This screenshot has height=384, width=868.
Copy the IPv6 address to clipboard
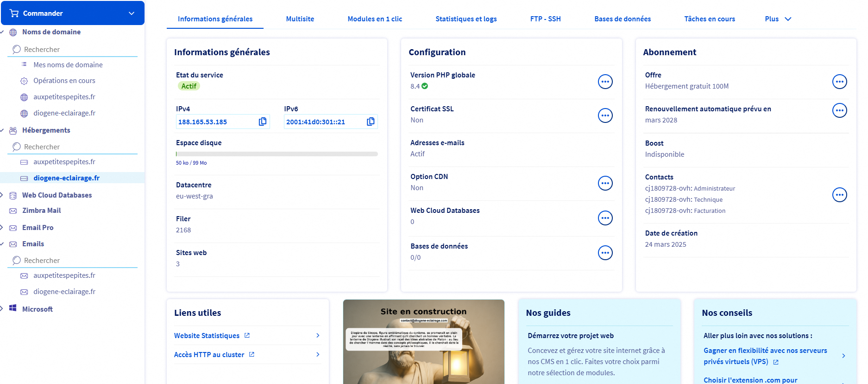pos(371,122)
